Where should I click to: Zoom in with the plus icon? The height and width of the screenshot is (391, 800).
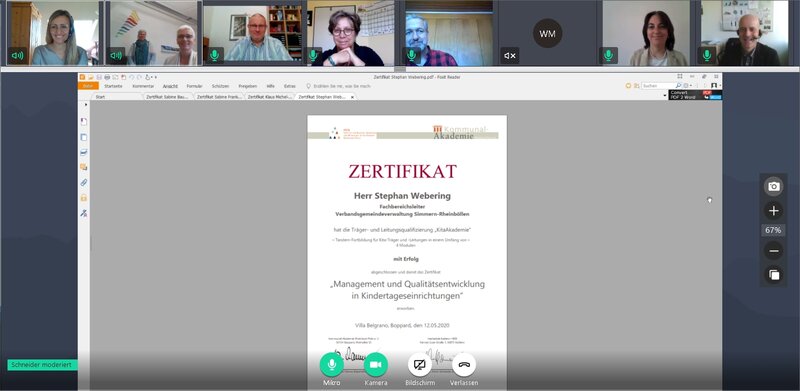tap(773, 210)
